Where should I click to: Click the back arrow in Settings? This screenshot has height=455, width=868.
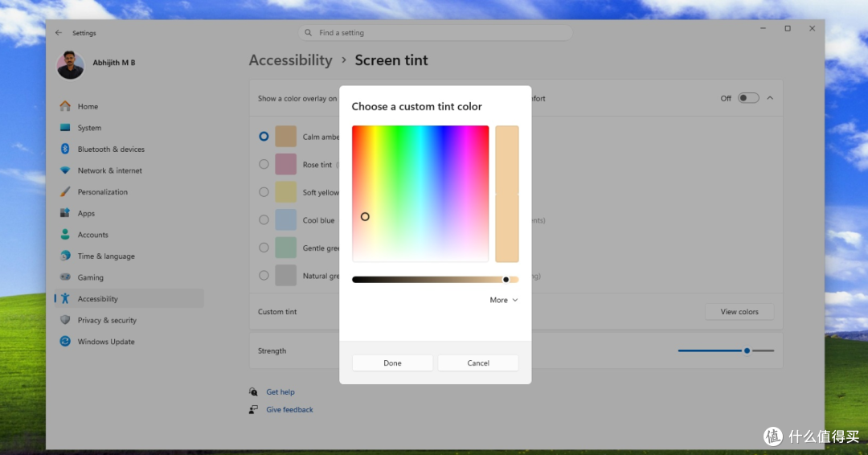click(x=59, y=33)
